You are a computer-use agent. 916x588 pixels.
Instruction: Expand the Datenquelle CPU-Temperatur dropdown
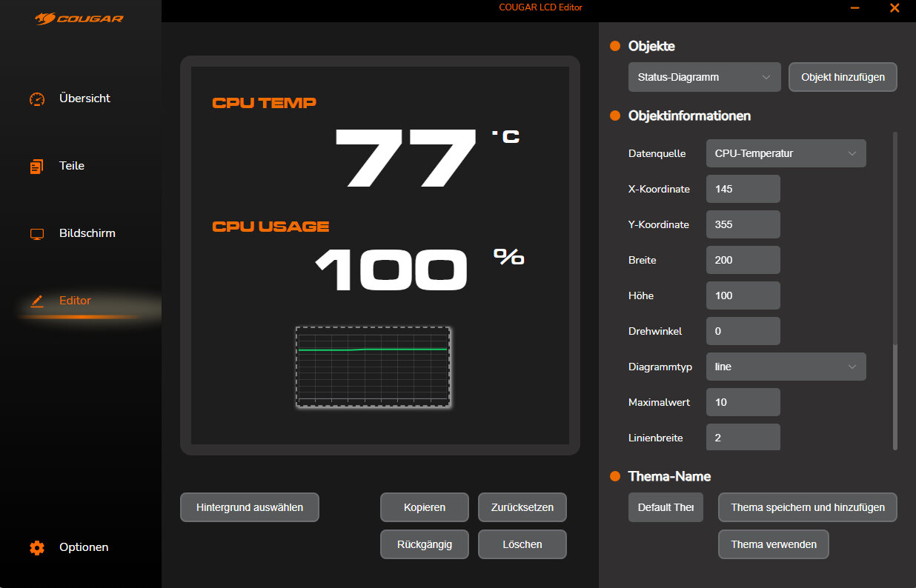786,153
